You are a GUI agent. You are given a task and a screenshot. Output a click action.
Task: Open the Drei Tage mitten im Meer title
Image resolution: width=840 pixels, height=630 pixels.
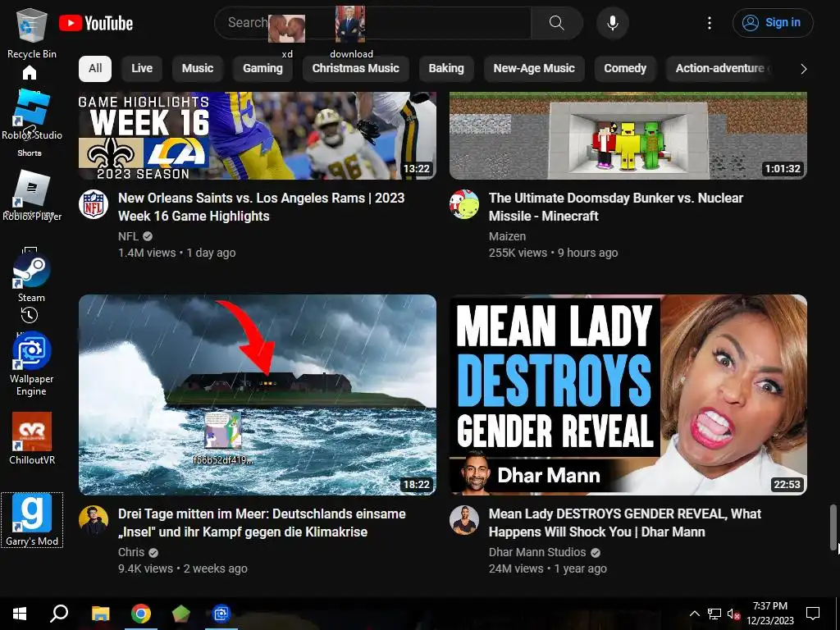click(x=262, y=523)
